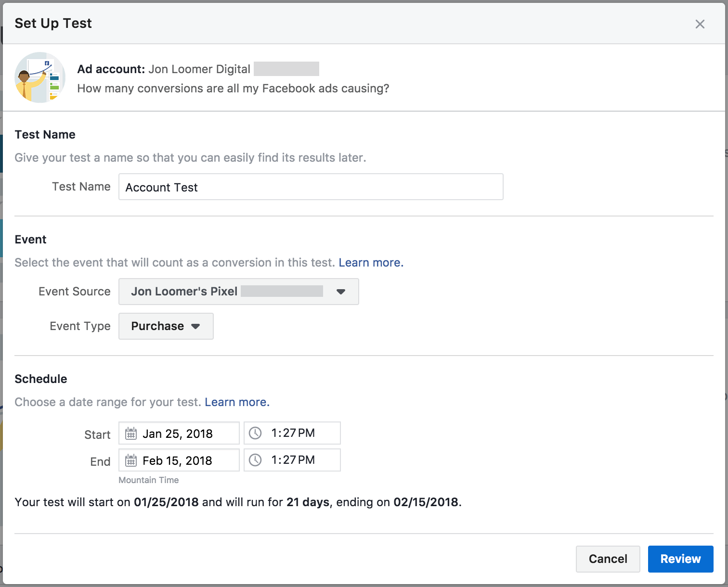Click the 21 days summary text
Image resolution: width=728 pixels, height=587 pixels.
click(308, 502)
